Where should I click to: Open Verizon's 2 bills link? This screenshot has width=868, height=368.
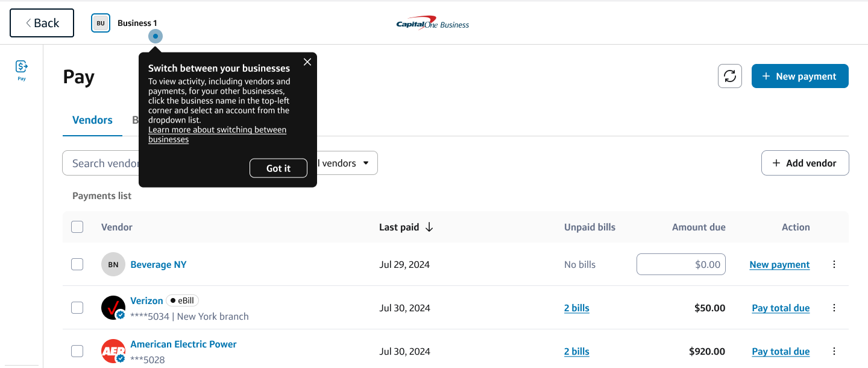pos(576,308)
